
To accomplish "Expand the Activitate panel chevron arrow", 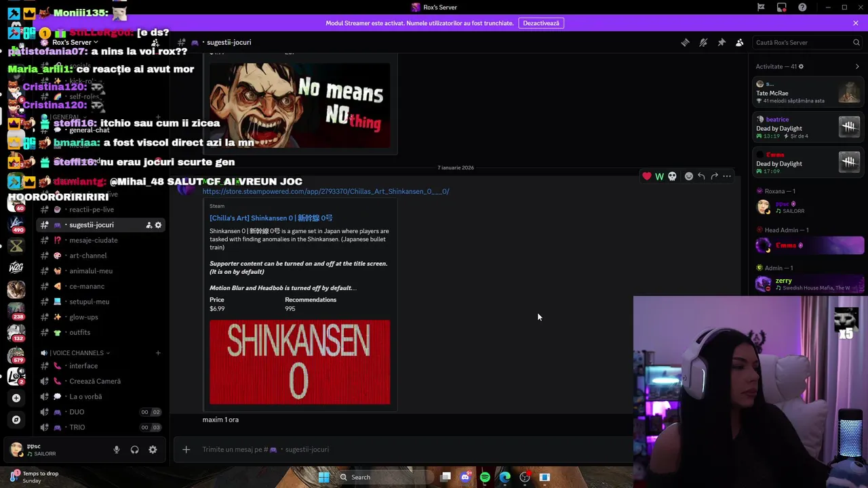I will (x=857, y=66).
